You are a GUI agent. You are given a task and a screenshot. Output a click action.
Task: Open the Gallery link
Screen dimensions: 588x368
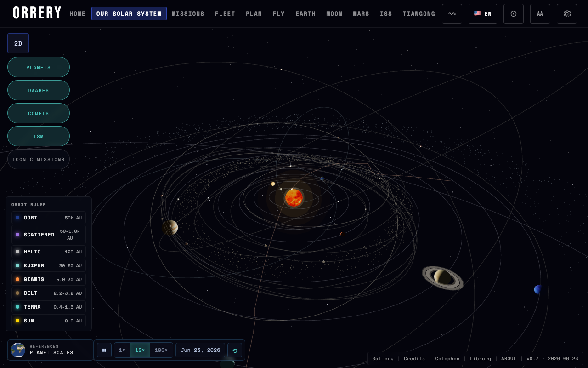pos(383,358)
